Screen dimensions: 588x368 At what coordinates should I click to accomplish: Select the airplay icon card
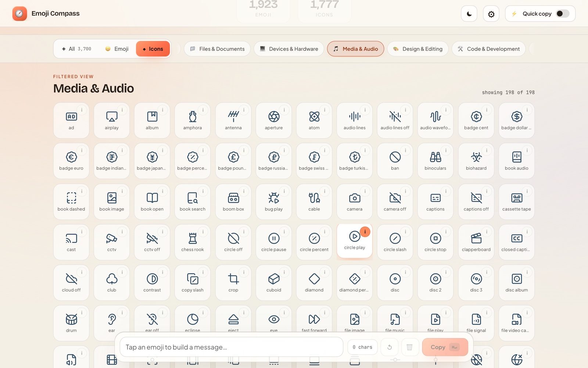[x=112, y=120]
